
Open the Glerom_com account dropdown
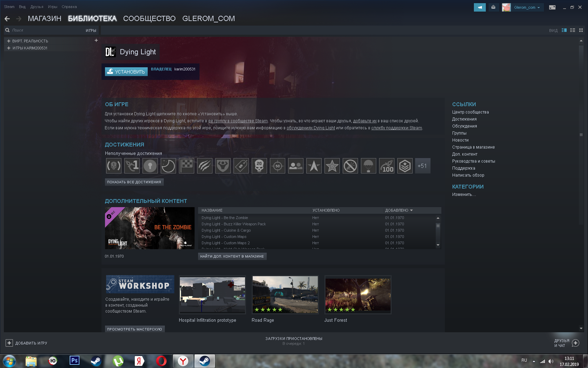[x=527, y=7]
